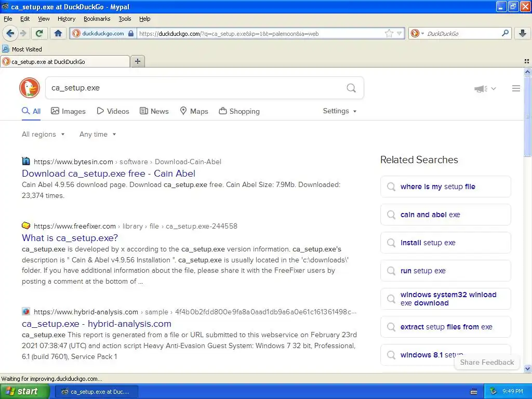Click the list all tabs icon
This screenshot has height=399, width=532.
(x=527, y=61)
